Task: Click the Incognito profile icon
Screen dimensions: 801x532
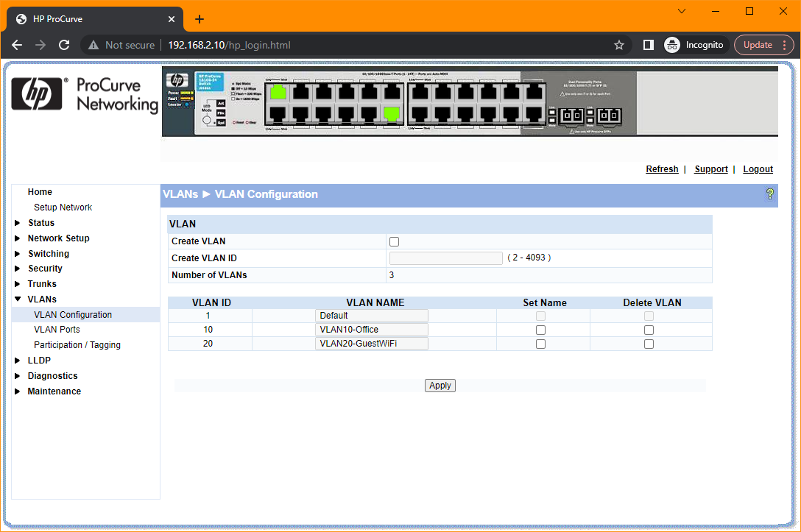Action: (671, 44)
